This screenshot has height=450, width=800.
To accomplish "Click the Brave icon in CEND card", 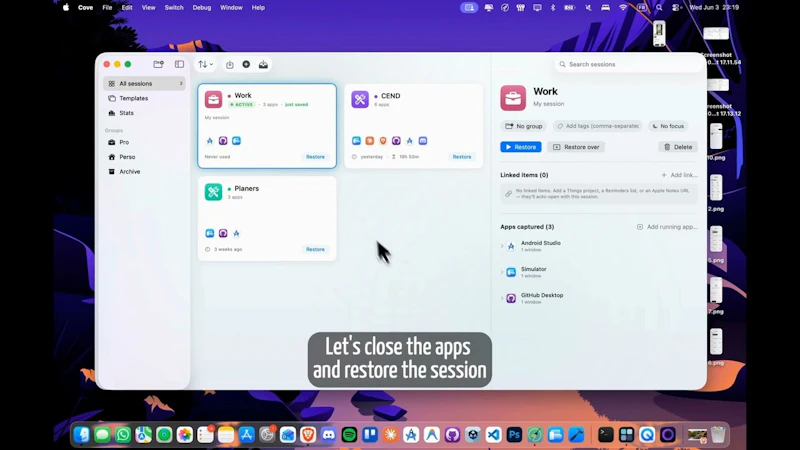I will 383,141.
